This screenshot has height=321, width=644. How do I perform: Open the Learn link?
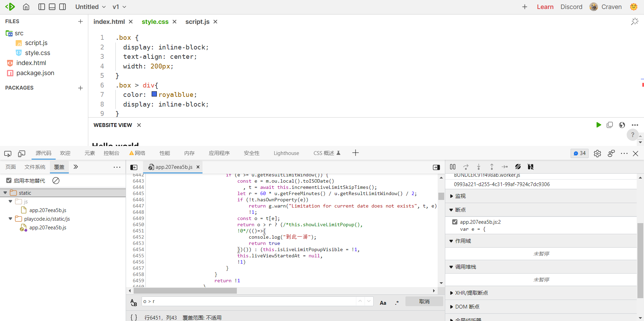point(545,7)
